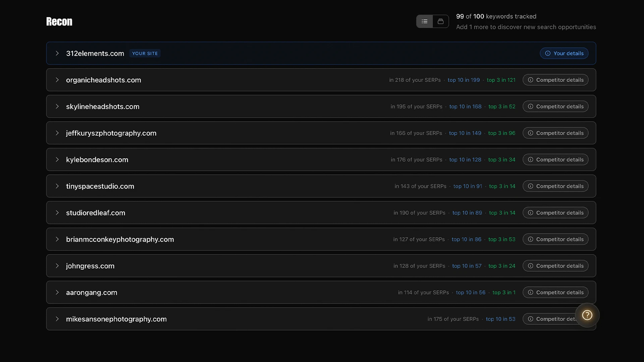Open Your details for 312elements.com
Screen dimensions: 644x362
[564, 53]
